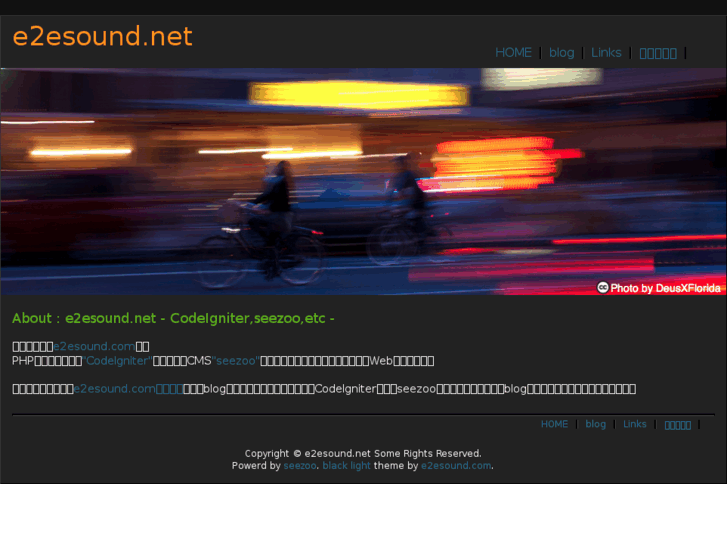Click the night cyclists banner photo
Viewport: 727px width, 545px height.
click(x=363, y=181)
